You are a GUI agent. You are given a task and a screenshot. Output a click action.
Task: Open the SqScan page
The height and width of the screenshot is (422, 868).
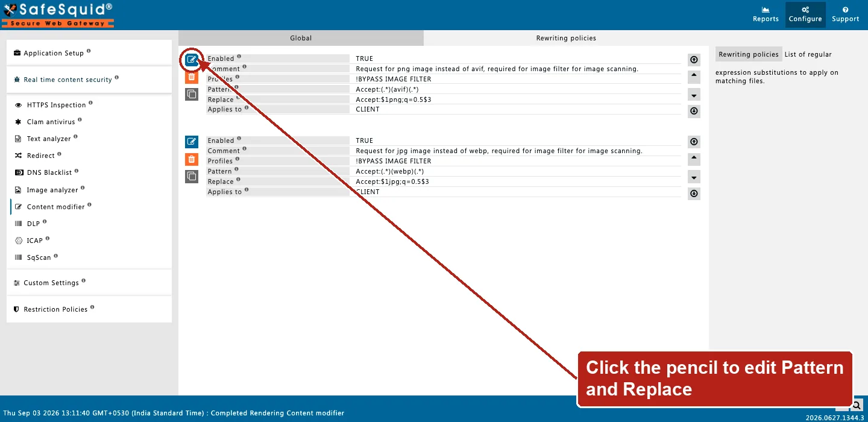39,257
